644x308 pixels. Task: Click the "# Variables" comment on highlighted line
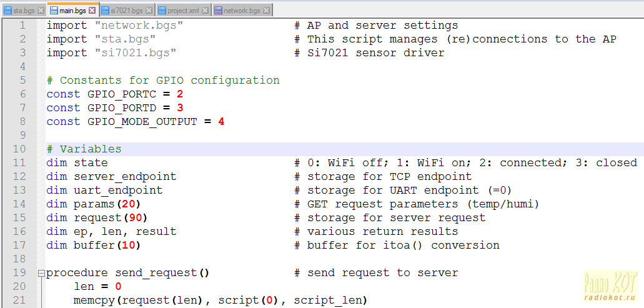coord(84,149)
